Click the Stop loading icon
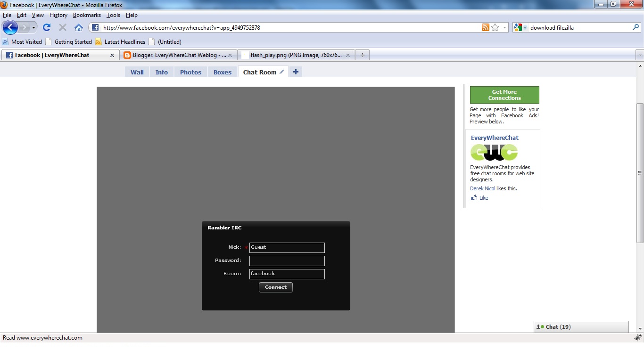Image resolution: width=644 pixels, height=358 pixels. 62,27
